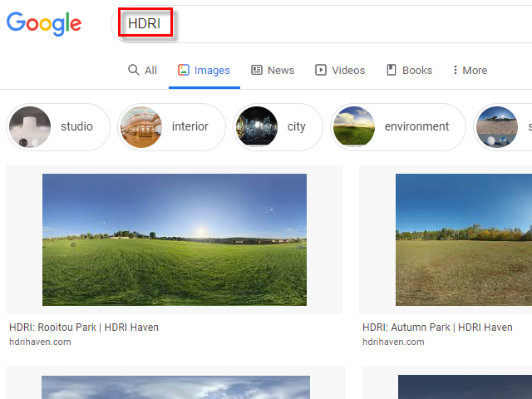Image resolution: width=532 pixels, height=399 pixels.
Task: Select the Images tab
Action: [204, 71]
